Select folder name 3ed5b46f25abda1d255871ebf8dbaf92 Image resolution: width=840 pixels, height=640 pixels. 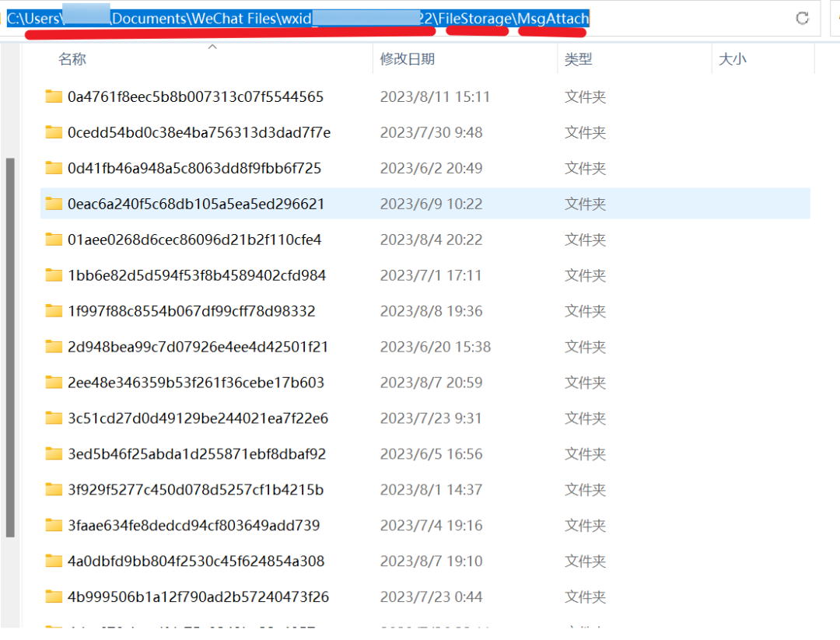point(197,454)
